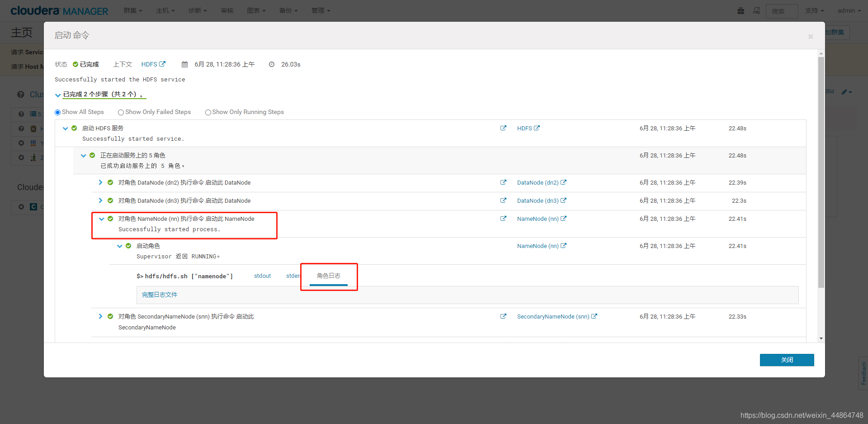The width and height of the screenshot is (868, 424).
Task: Open HDFS link in the 上下文 header
Action: (149, 64)
